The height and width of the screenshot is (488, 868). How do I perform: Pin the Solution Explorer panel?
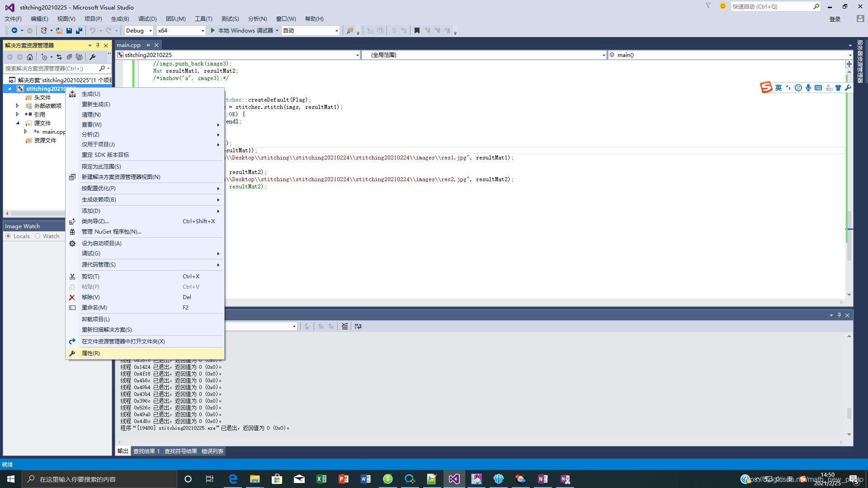coord(98,45)
